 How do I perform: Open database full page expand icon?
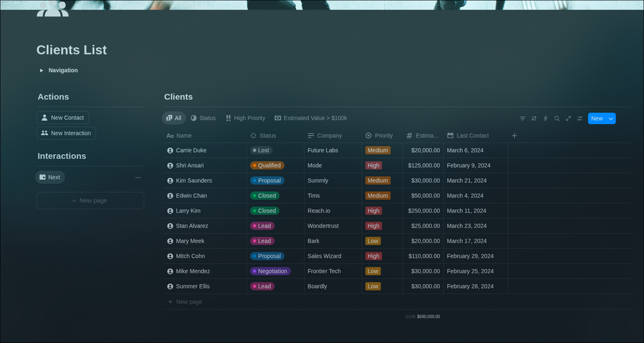point(568,118)
